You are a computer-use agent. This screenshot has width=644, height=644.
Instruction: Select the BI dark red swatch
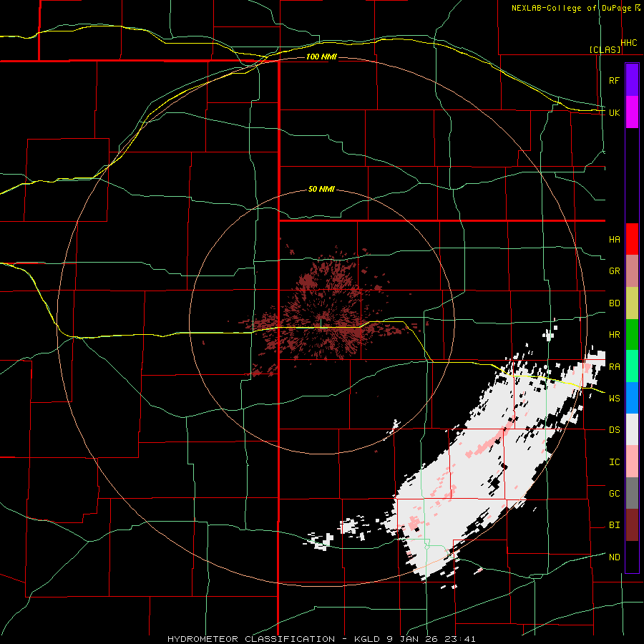pyautogui.click(x=632, y=525)
